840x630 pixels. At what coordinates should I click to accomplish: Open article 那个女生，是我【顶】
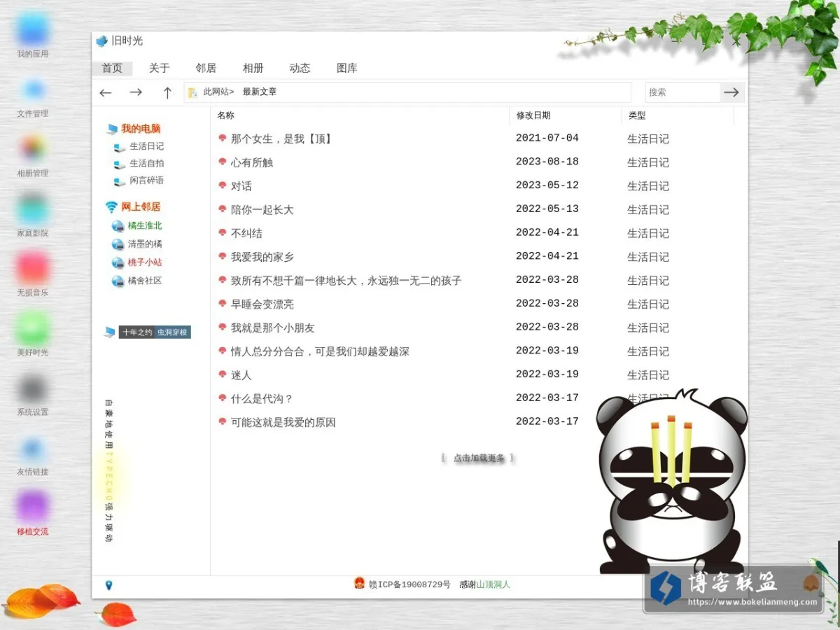pos(281,139)
